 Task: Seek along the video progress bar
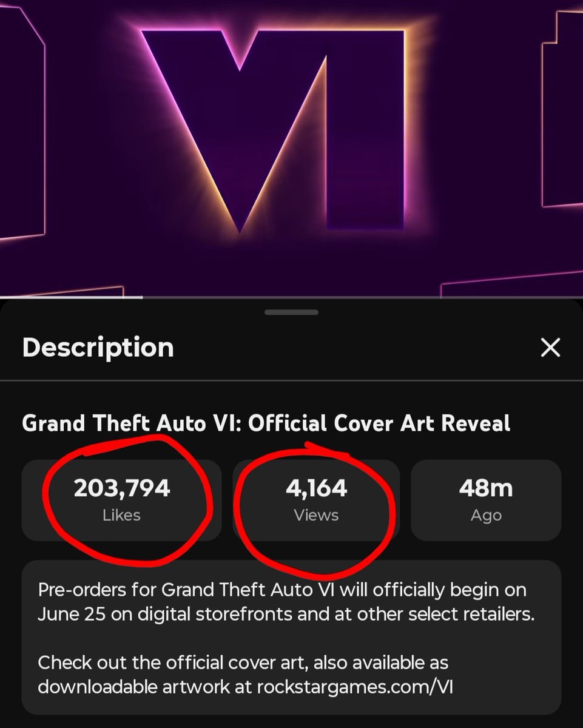(291, 297)
